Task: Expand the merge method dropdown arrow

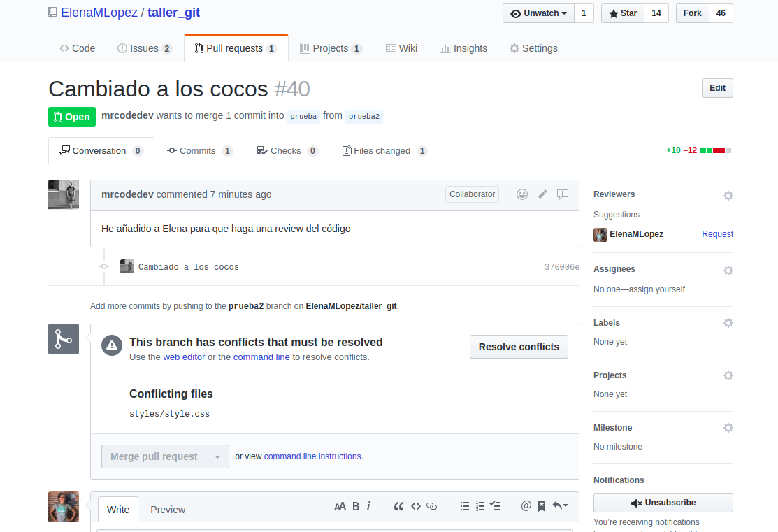Action: click(217, 456)
